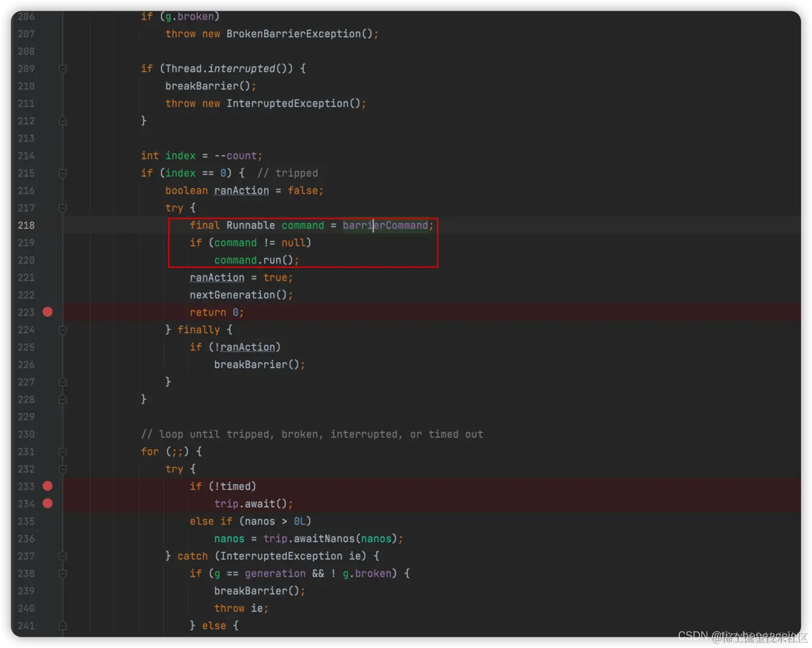Click breakBarrier() call on line 226

click(257, 365)
